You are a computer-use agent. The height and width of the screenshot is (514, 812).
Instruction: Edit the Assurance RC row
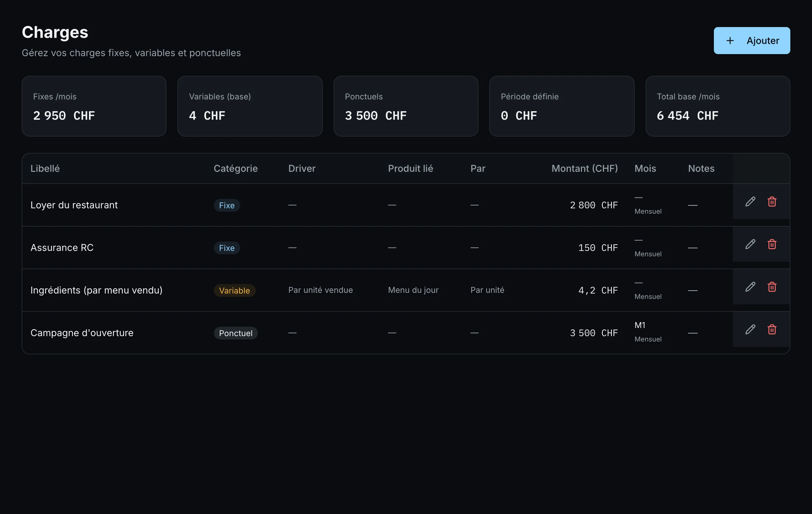click(x=750, y=244)
